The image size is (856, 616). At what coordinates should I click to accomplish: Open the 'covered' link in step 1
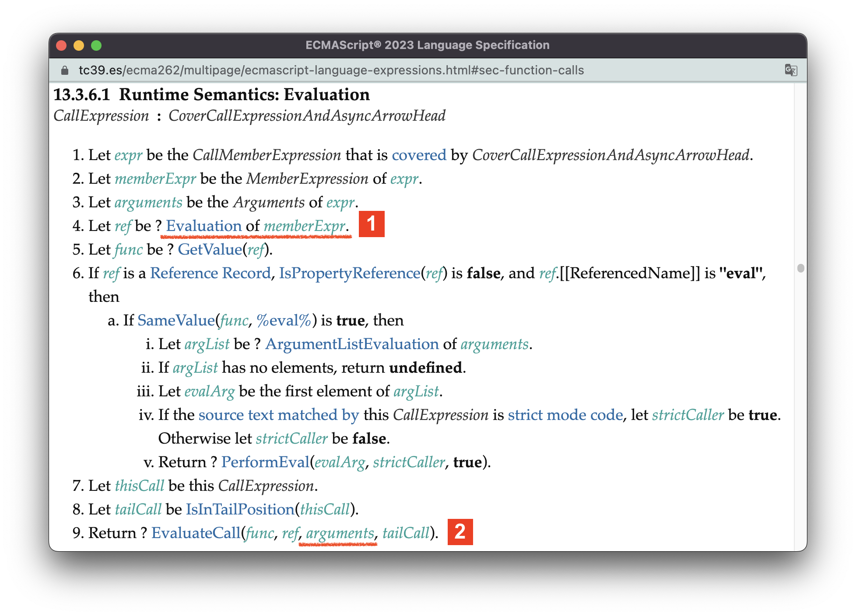pyautogui.click(x=419, y=155)
